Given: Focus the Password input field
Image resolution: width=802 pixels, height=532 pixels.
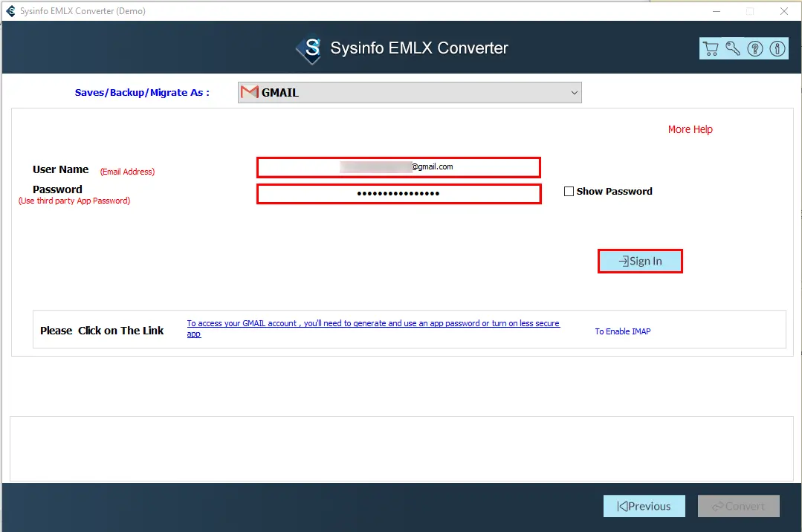Looking at the screenshot, I should [398, 194].
